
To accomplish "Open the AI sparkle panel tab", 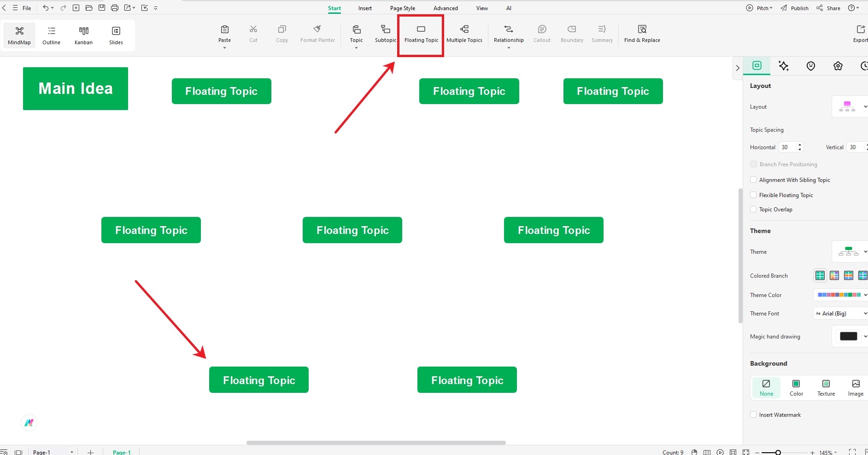I will coord(784,66).
